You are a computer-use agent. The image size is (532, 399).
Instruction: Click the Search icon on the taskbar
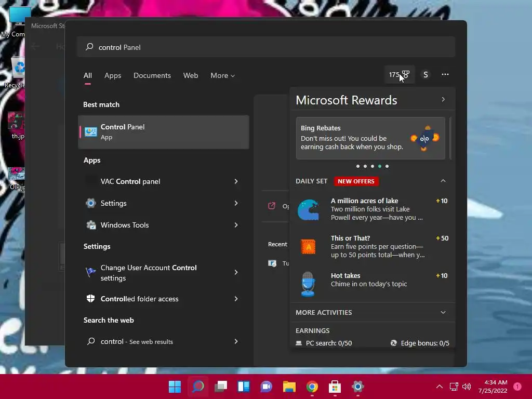(x=198, y=387)
